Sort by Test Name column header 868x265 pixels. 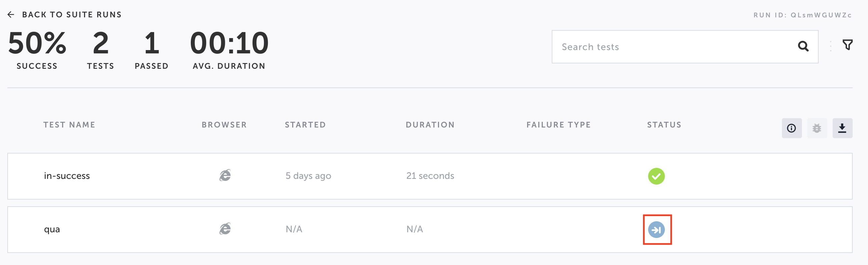click(x=69, y=125)
